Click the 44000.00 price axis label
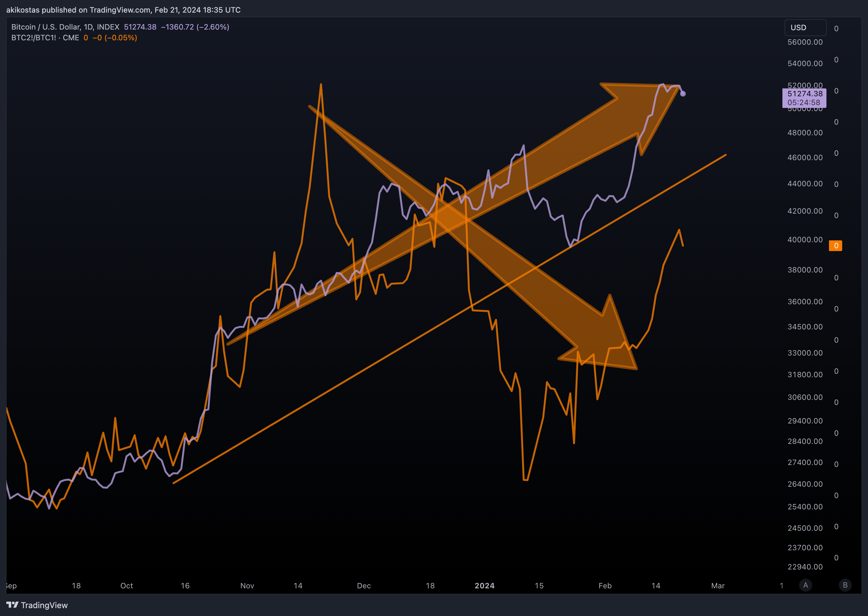This screenshot has height=616, width=868. [x=805, y=184]
